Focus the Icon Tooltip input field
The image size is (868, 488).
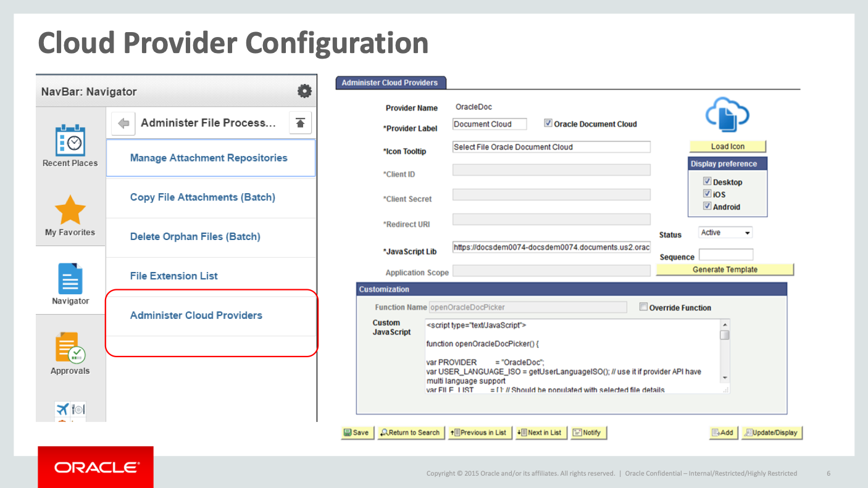click(551, 147)
